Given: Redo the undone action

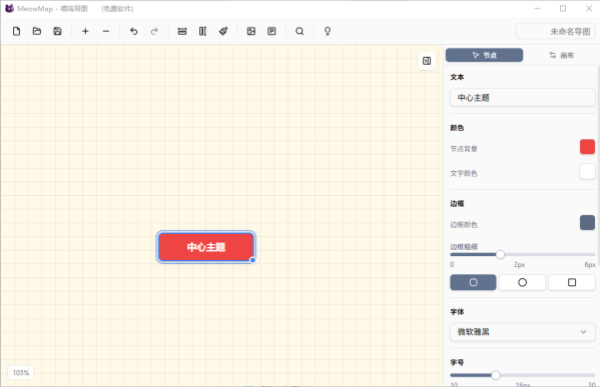Looking at the screenshot, I should pos(154,31).
